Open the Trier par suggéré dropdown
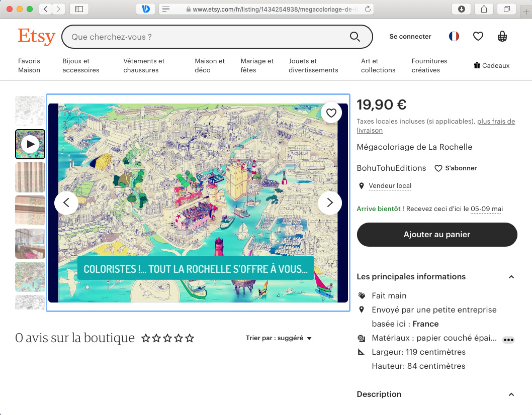 point(279,338)
